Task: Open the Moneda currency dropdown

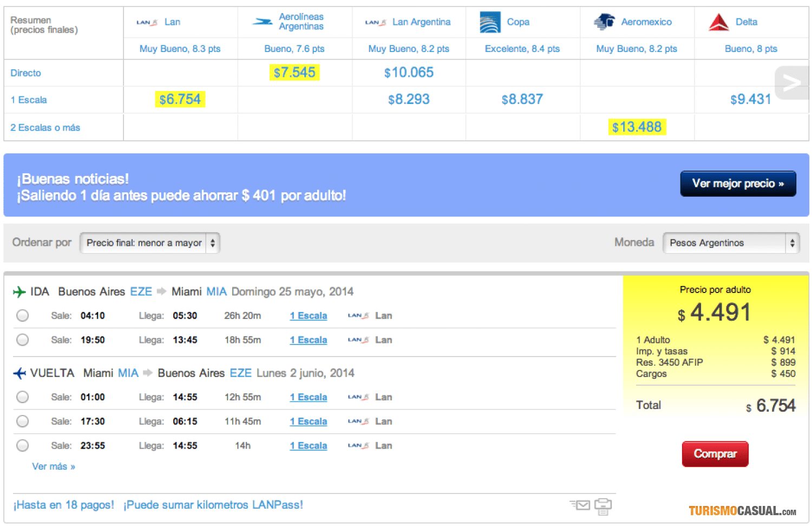Action: (731, 243)
